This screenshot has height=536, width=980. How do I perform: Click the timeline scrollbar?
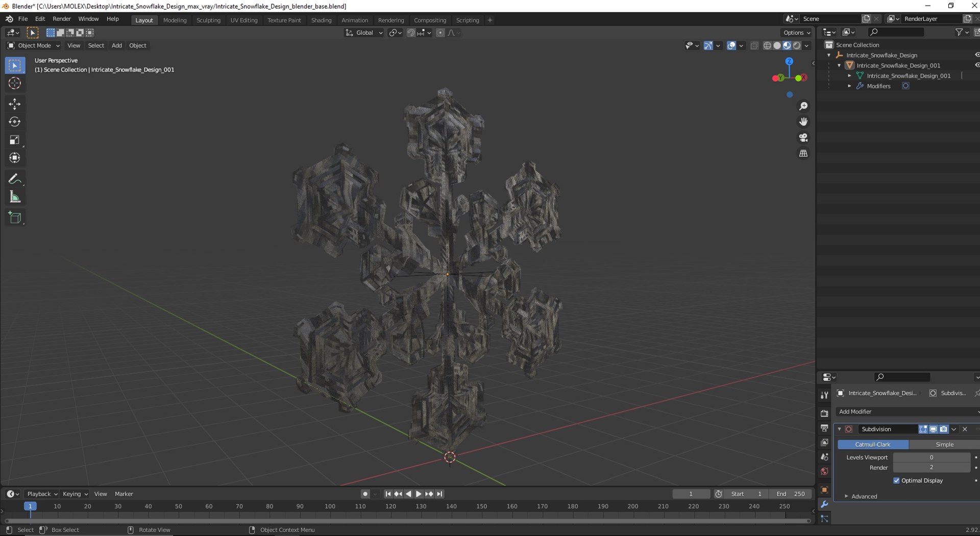click(407, 521)
